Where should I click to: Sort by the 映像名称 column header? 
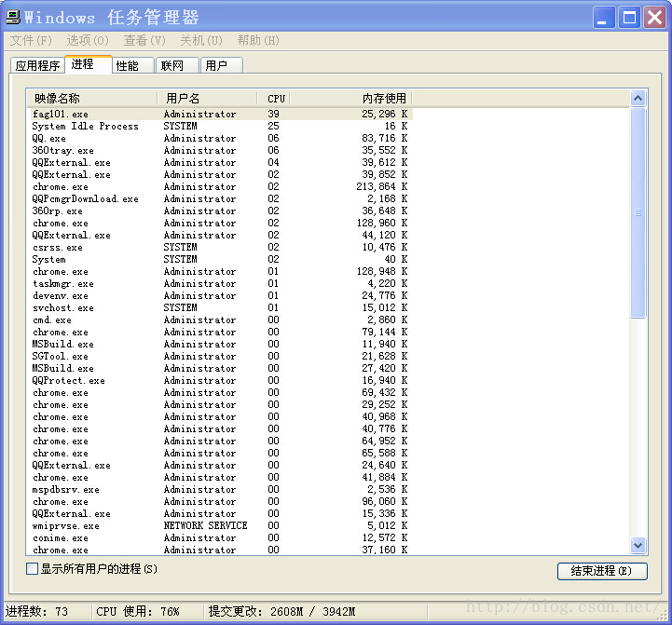pos(91,99)
